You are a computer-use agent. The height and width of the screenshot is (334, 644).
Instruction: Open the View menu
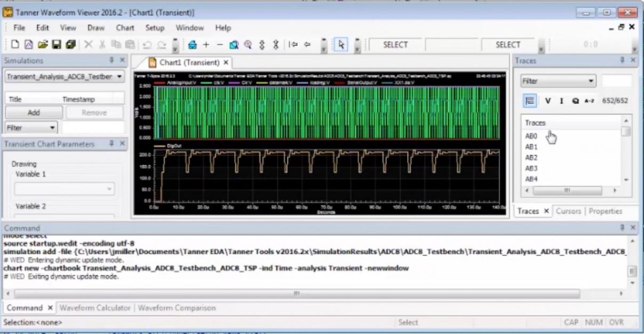click(x=68, y=28)
